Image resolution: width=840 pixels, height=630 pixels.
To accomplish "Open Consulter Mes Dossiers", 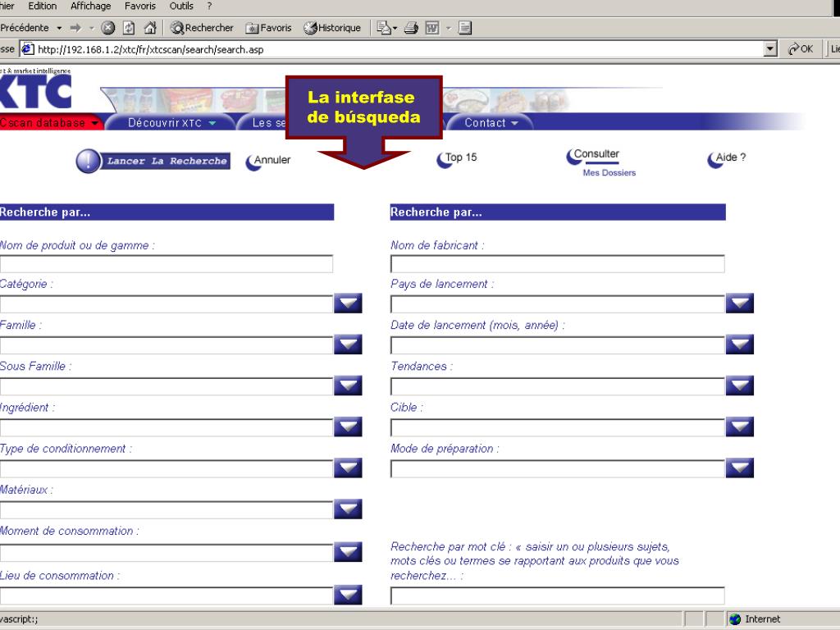I will click(598, 161).
